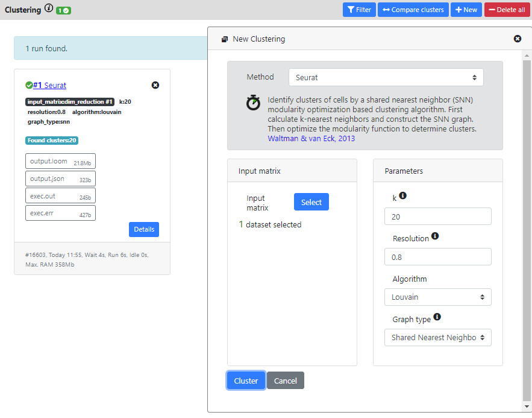This screenshot has width=532, height=418.
Task: Start clustering with the Cluster button
Action: 245,381
